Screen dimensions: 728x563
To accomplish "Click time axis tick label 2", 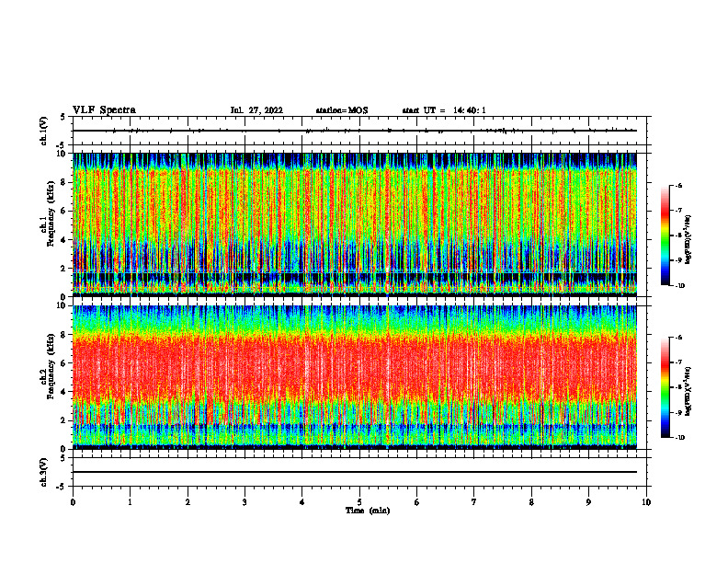I will pos(188,502).
